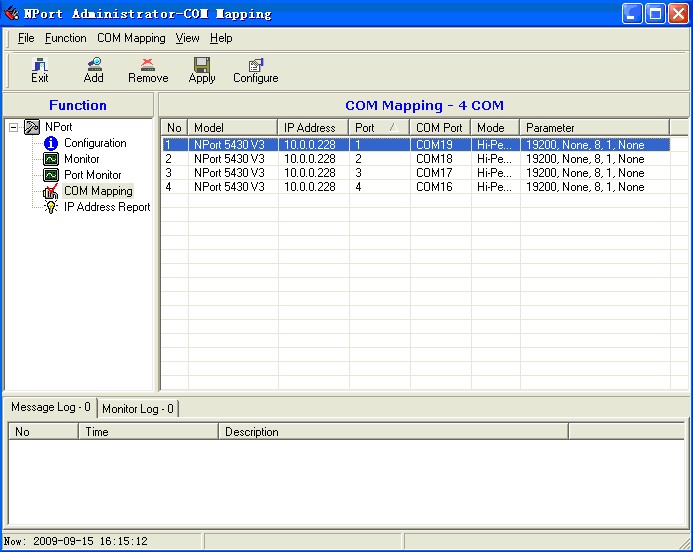Image resolution: width=693 pixels, height=552 pixels.
Task: Open the File menu
Action: pyautogui.click(x=26, y=38)
